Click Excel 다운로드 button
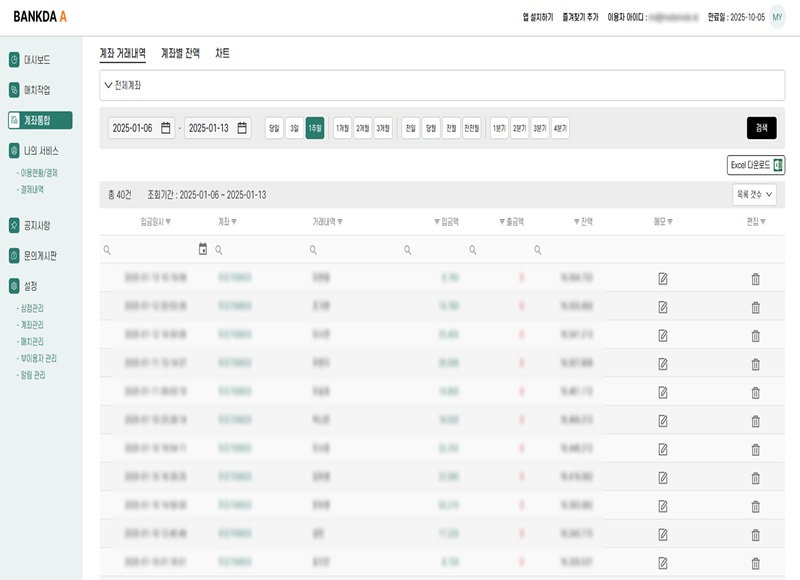800x580 pixels. (x=756, y=165)
